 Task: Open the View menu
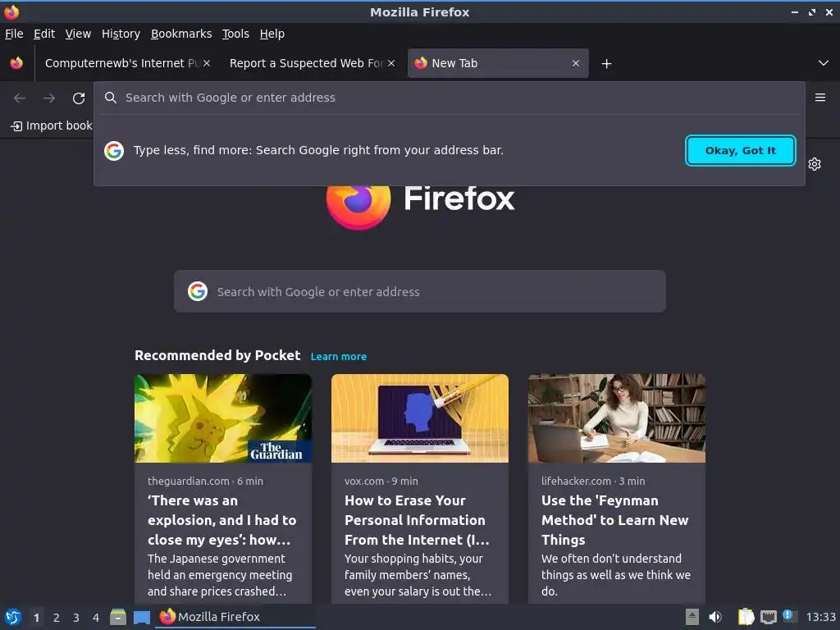tap(78, 34)
